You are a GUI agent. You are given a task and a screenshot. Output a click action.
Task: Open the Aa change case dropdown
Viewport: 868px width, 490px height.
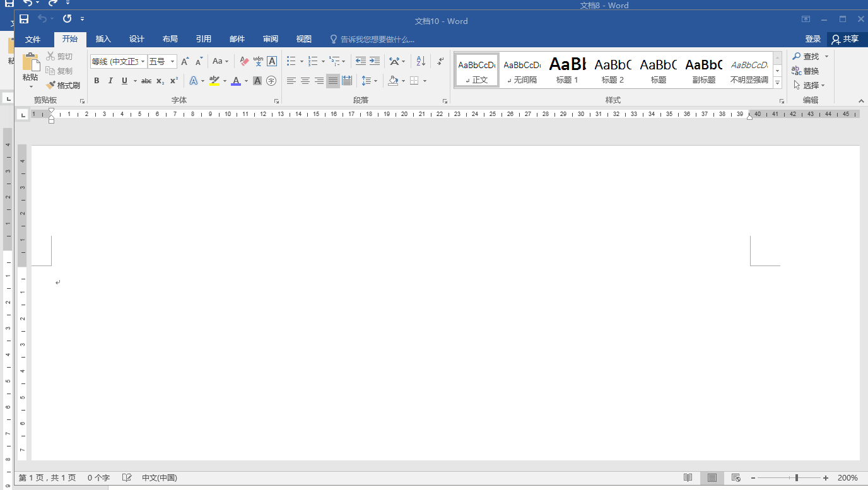tap(220, 61)
